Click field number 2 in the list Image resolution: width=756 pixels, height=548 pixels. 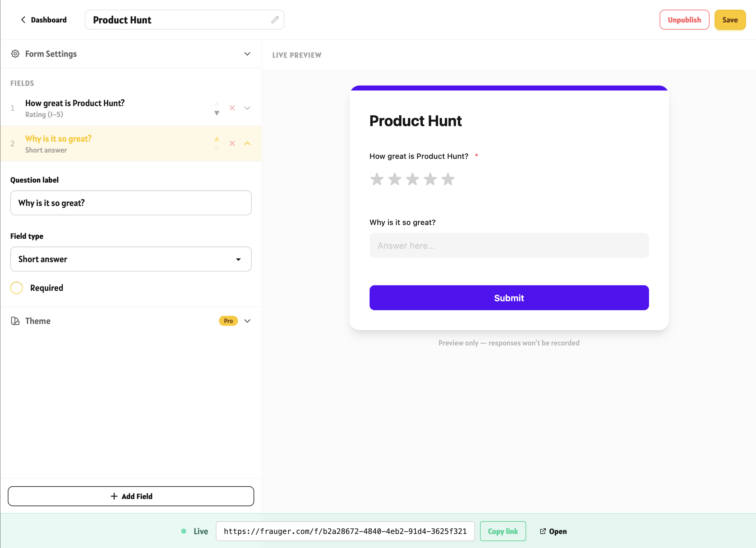[13, 144]
